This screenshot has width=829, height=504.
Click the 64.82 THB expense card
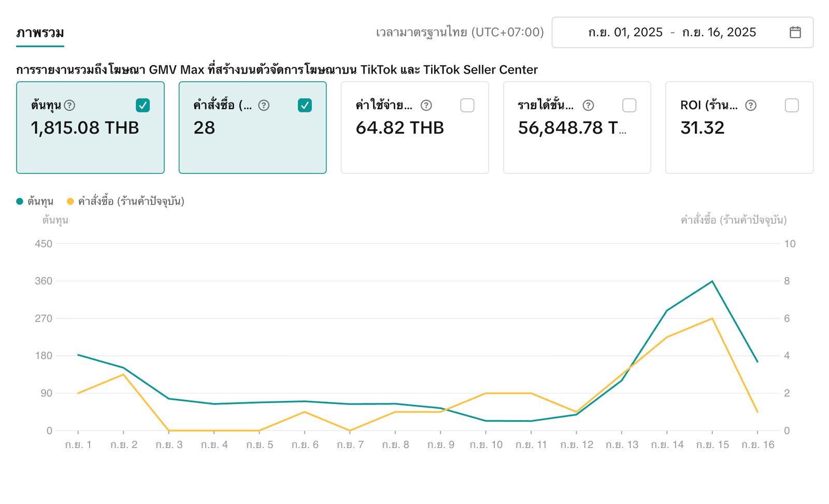(x=414, y=140)
